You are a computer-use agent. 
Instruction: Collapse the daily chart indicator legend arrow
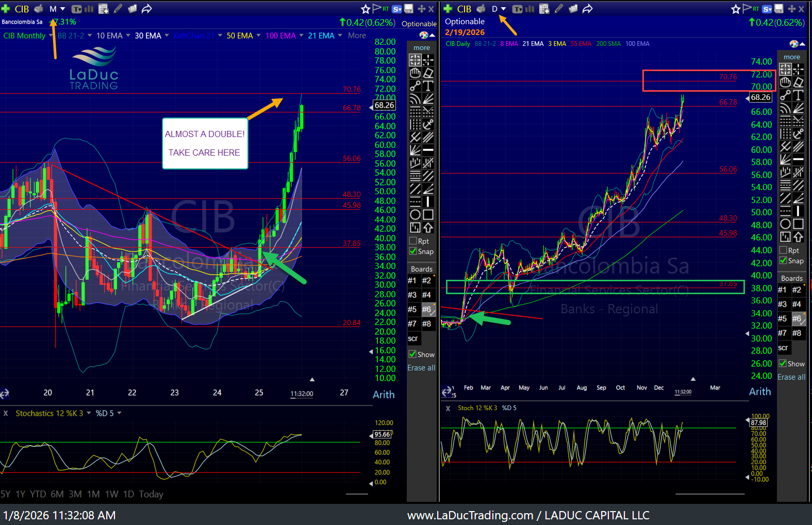(x=802, y=44)
